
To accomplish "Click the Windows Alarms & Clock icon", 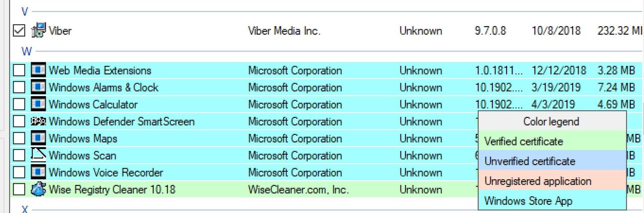I will tap(38, 88).
